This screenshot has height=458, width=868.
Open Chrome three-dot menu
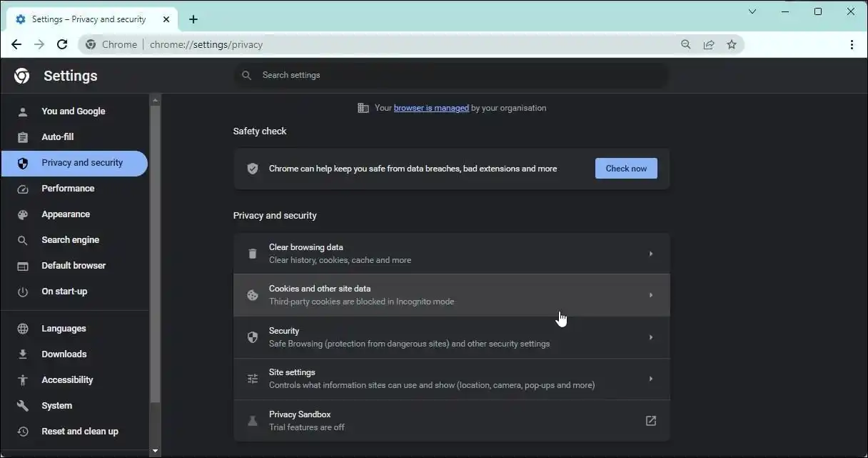(x=852, y=44)
